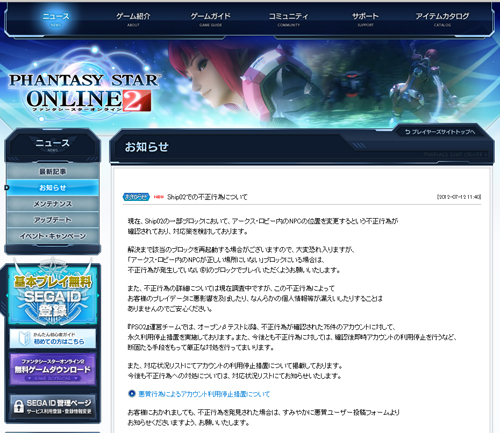This screenshot has width=500, height=433.
Task: Click the SEGA ID 登録 registration banner
Action: coord(53,295)
